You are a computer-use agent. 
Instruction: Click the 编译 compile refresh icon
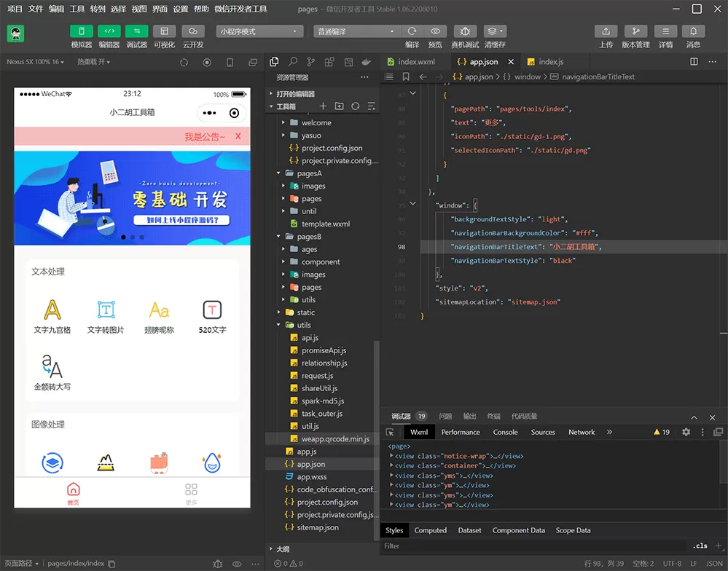click(x=412, y=31)
